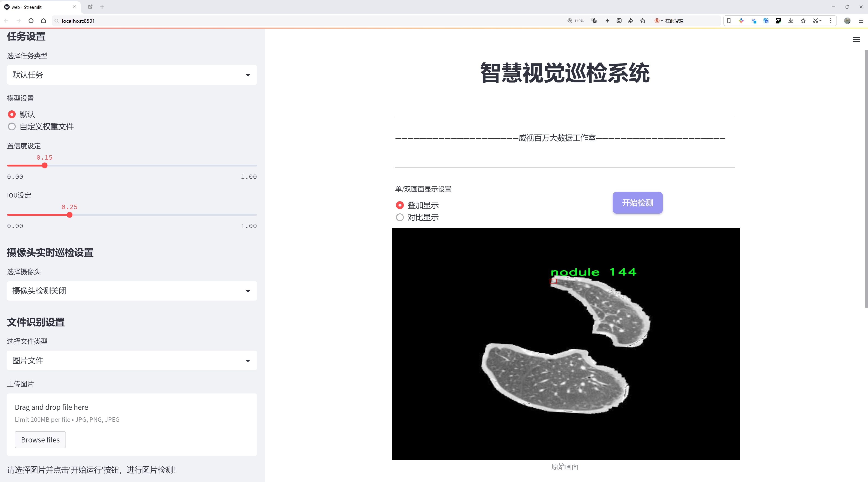Open the blue translate extension icon
Image resolution: width=868 pixels, height=482 pixels.
(x=766, y=20)
